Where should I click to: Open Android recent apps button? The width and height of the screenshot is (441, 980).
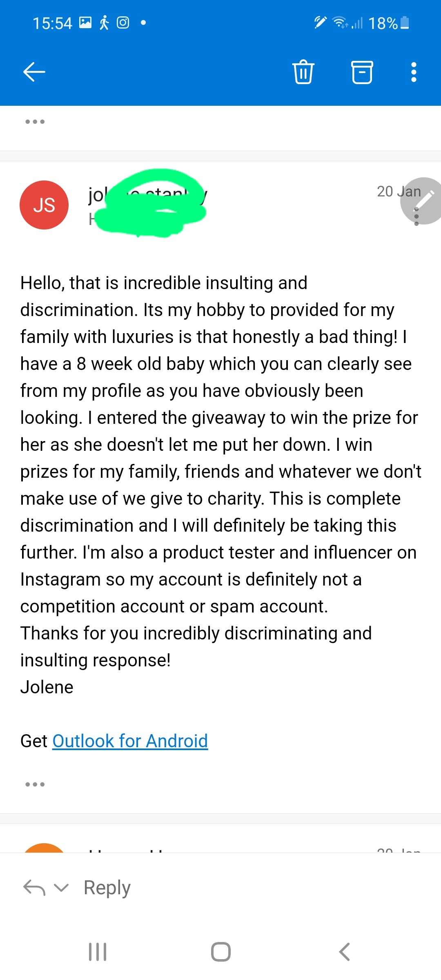98,951
